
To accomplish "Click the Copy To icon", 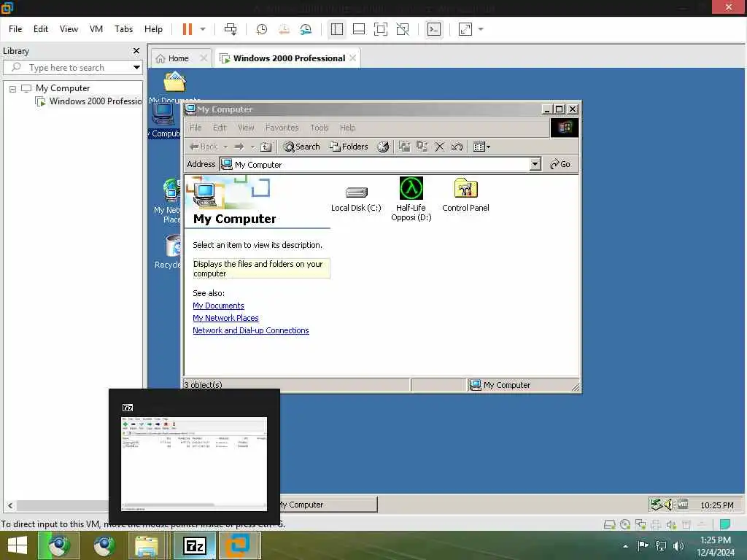I will point(422,147).
